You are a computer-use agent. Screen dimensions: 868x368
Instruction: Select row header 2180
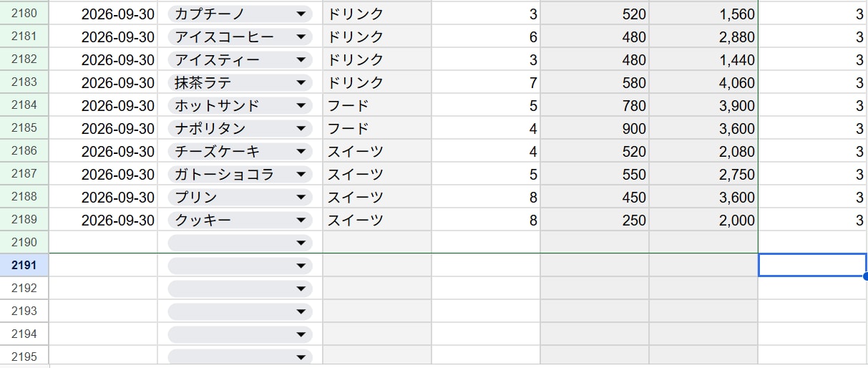click(x=24, y=14)
